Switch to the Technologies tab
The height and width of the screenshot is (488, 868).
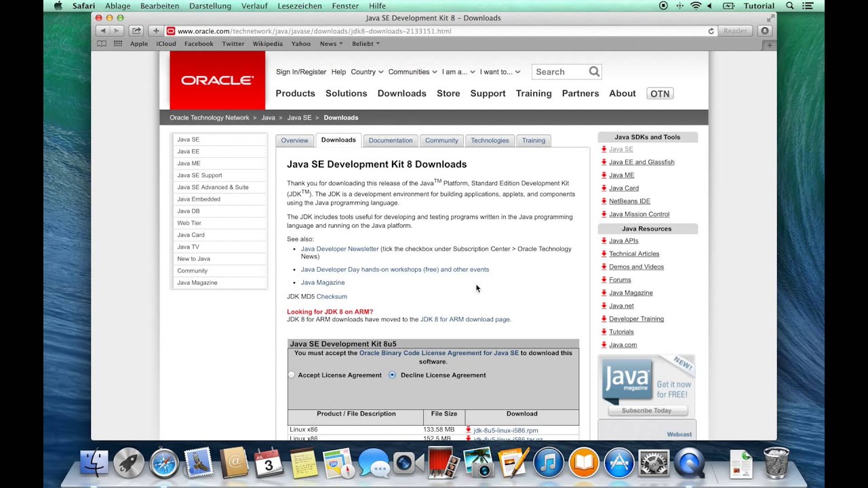[490, 140]
